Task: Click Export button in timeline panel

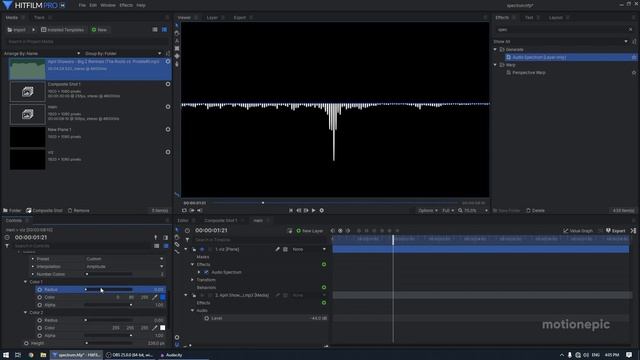Action: (x=616, y=231)
